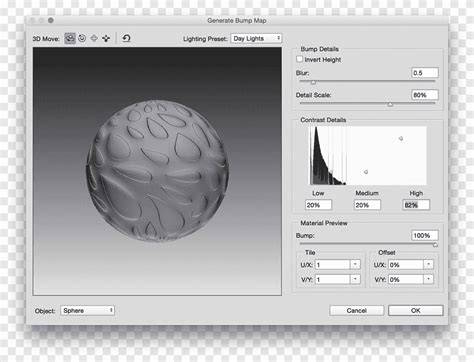Click the Detail Scale slider handle

click(390, 104)
